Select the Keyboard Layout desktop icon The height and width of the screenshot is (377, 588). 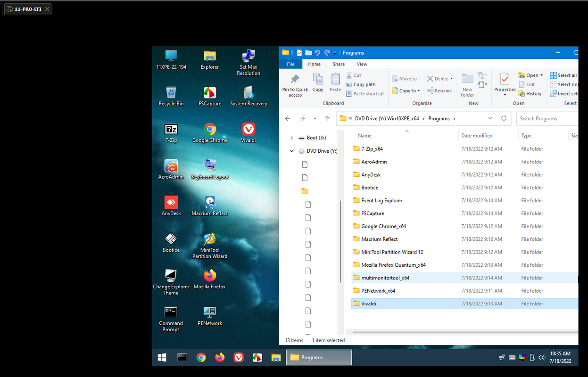pyautogui.click(x=210, y=170)
